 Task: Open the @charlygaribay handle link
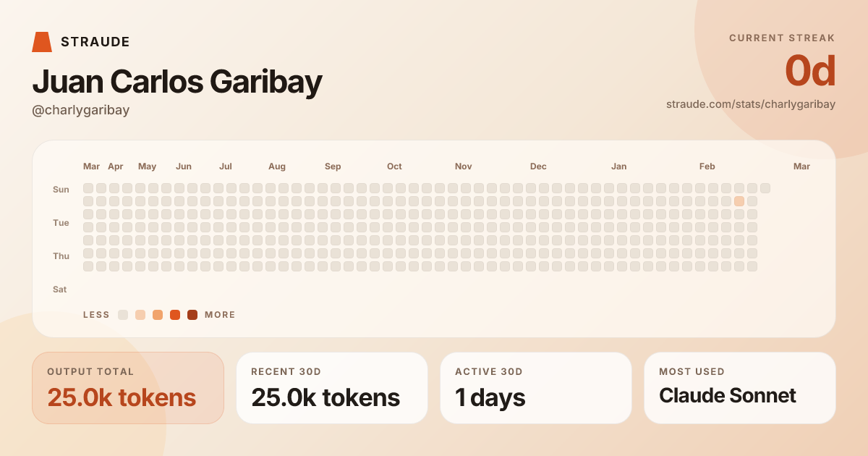click(x=80, y=110)
